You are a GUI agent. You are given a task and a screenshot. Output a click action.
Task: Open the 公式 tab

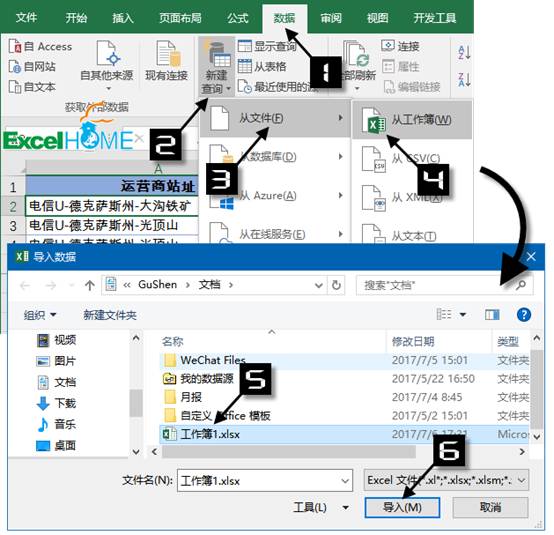tap(238, 18)
